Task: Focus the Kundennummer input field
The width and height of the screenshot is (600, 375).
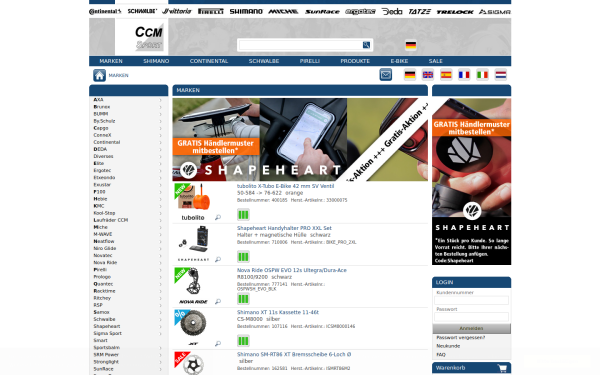Action: coord(471,300)
